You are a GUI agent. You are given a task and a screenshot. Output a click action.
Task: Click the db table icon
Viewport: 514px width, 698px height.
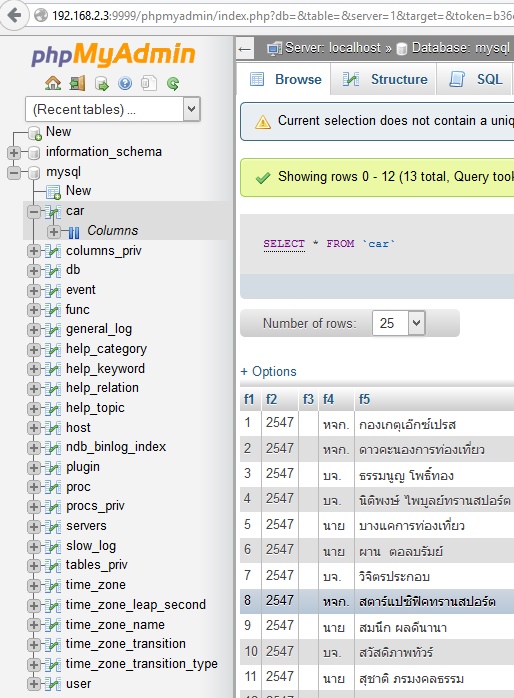click(x=53, y=271)
